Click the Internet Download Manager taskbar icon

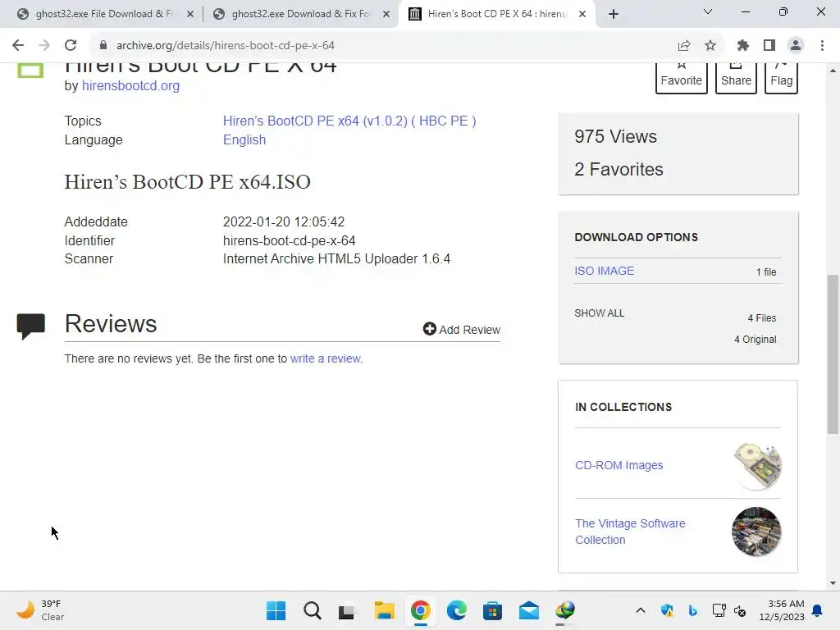tap(564, 610)
